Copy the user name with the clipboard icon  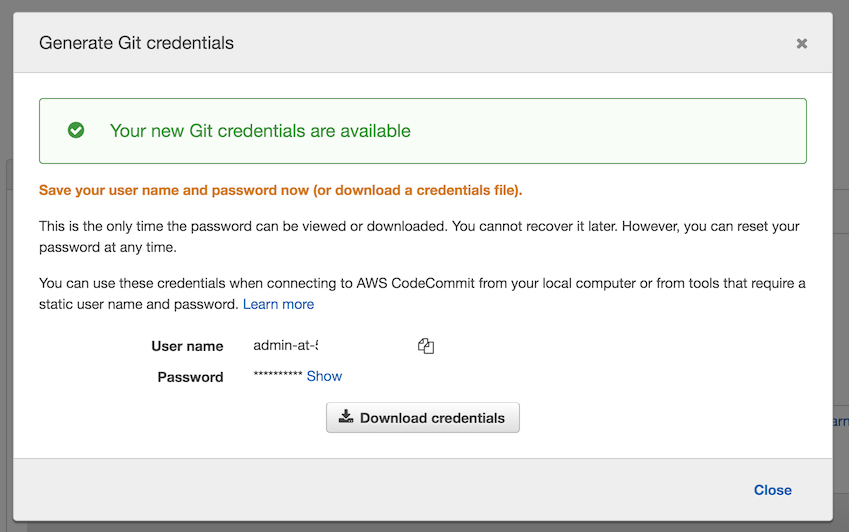tap(426, 346)
